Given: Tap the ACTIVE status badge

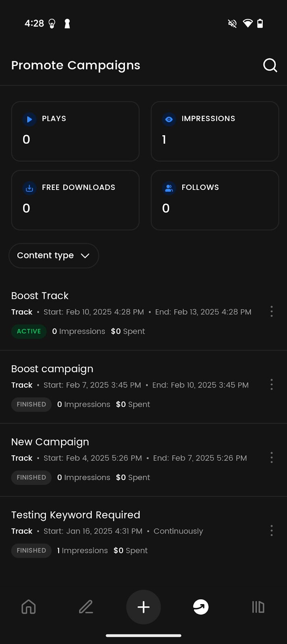Looking at the screenshot, I should (29, 331).
